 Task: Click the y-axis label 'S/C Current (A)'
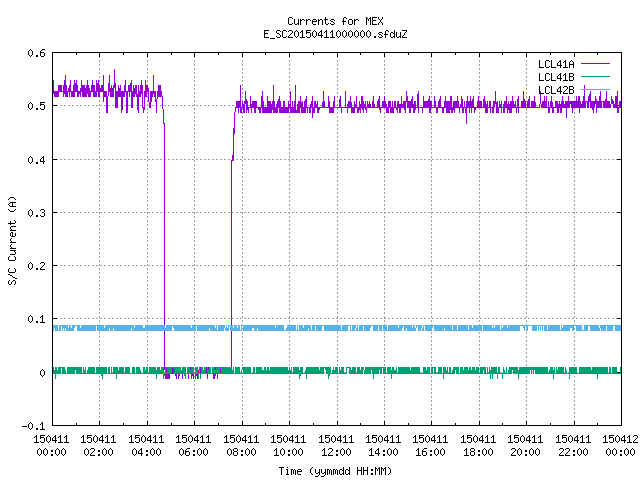click(x=13, y=240)
